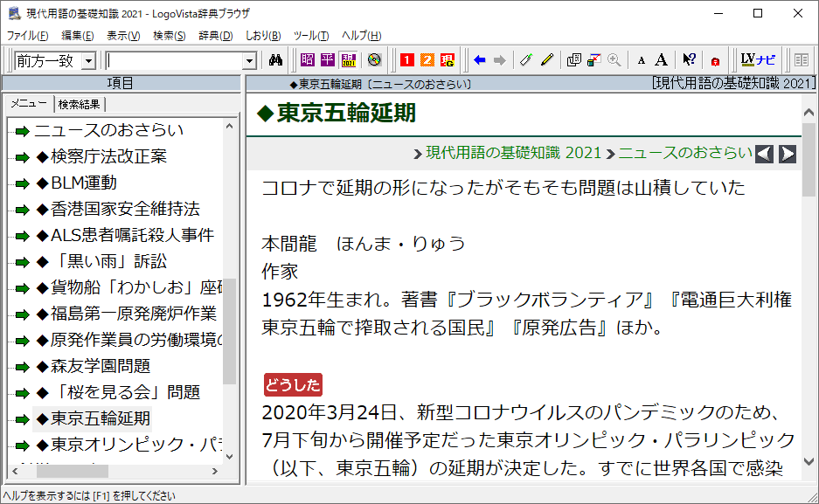Decrease font size with small A
This screenshot has height=504, width=819.
click(x=642, y=61)
